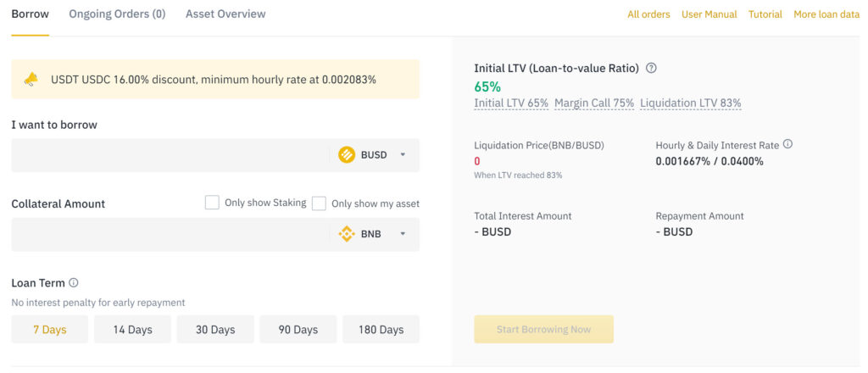Open the Asset Overview tab
The image size is (868, 373).
225,14
